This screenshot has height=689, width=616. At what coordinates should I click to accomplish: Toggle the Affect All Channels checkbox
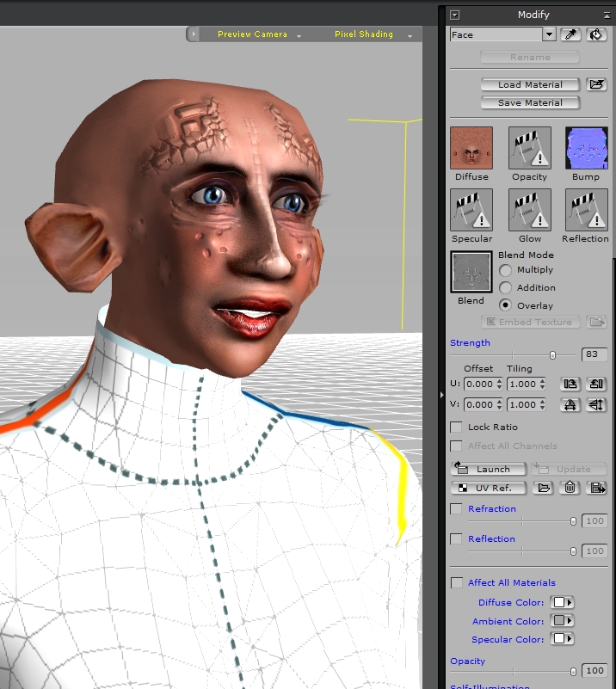[457, 446]
